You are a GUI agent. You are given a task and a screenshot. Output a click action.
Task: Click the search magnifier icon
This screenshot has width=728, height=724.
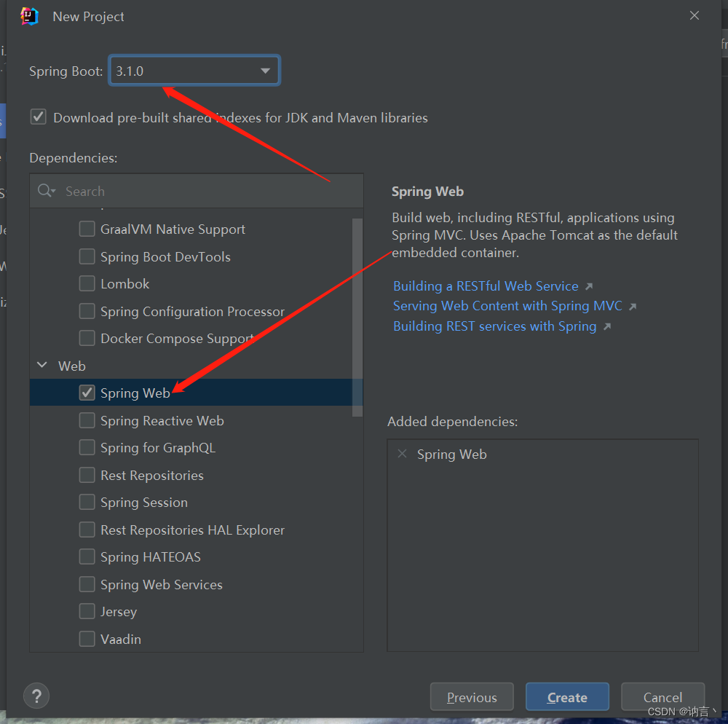(46, 190)
